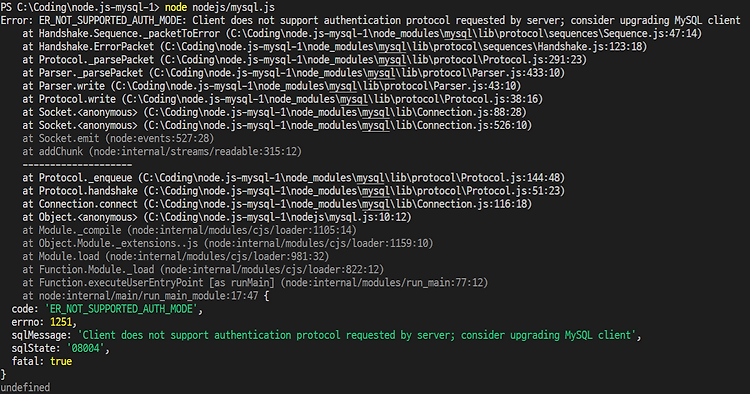Viewport: 750px width, 394px height.
Task: Open the Protocol.js:291:23 file path link
Action: click(x=374, y=60)
